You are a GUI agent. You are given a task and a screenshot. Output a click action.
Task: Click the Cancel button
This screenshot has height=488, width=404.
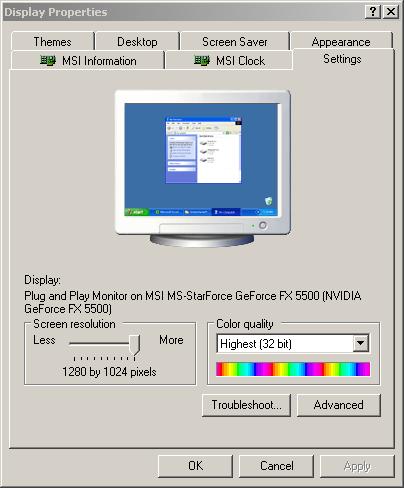click(x=276, y=466)
